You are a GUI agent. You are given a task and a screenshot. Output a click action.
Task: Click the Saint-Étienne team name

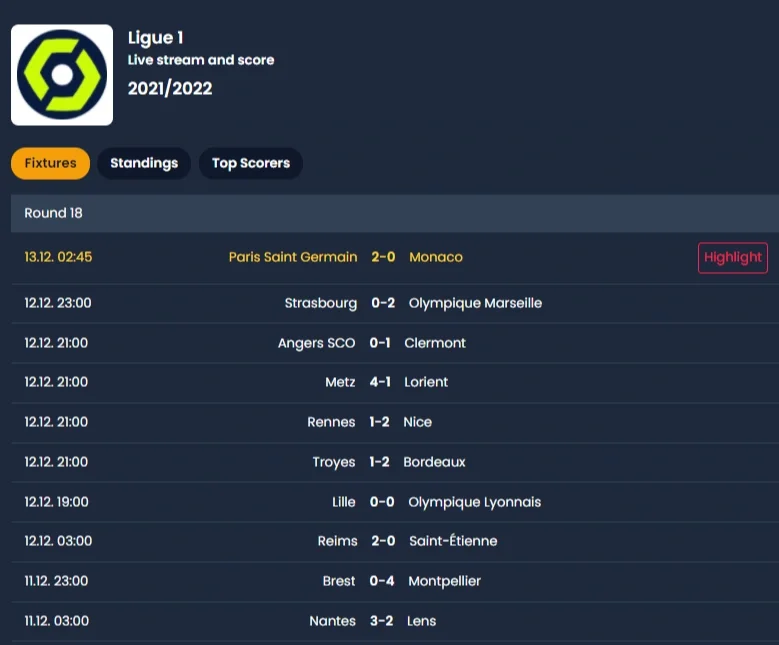[x=453, y=541]
